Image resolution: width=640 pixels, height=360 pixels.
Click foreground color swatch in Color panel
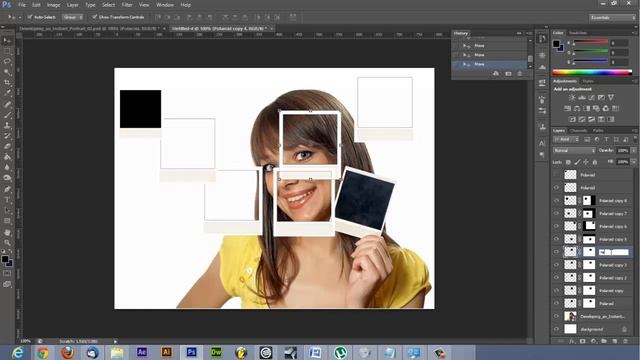556,43
